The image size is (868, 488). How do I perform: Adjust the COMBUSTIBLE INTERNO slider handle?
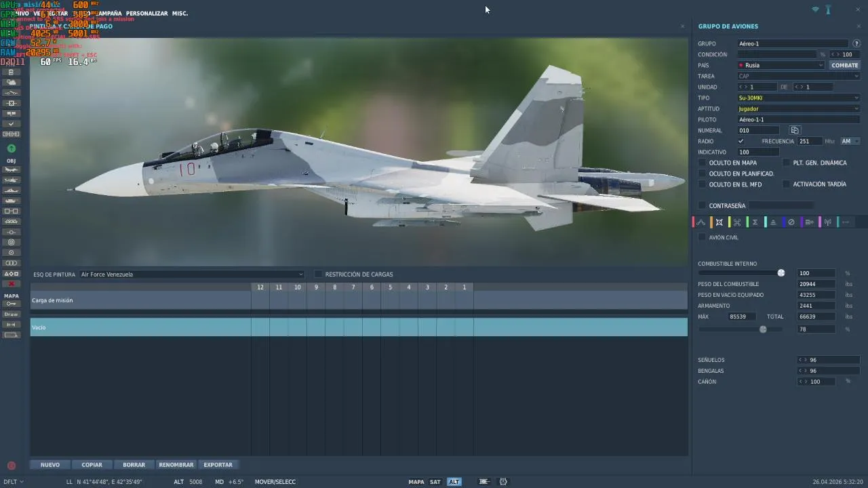coord(781,273)
